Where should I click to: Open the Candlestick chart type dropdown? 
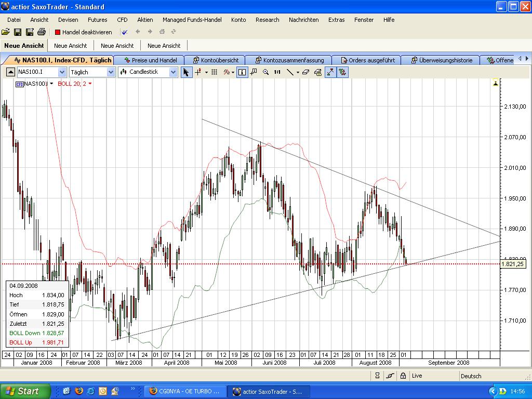pos(173,72)
